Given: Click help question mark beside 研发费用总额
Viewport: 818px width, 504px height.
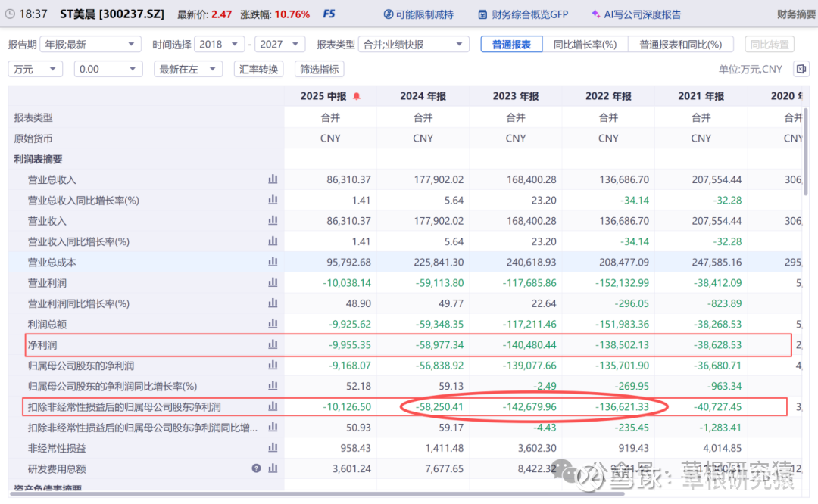Looking at the screenshot, I should pyautogui.click(x=257, y=468).
